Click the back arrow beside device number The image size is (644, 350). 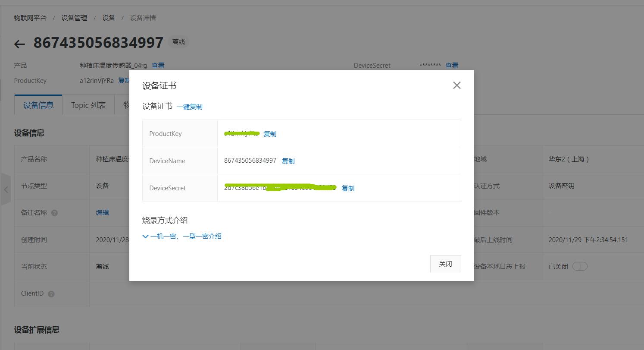(x=19, y=44)
